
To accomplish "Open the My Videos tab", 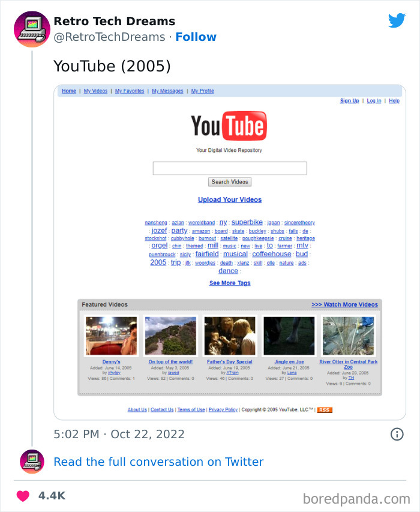I will click(x=95, y=91).
